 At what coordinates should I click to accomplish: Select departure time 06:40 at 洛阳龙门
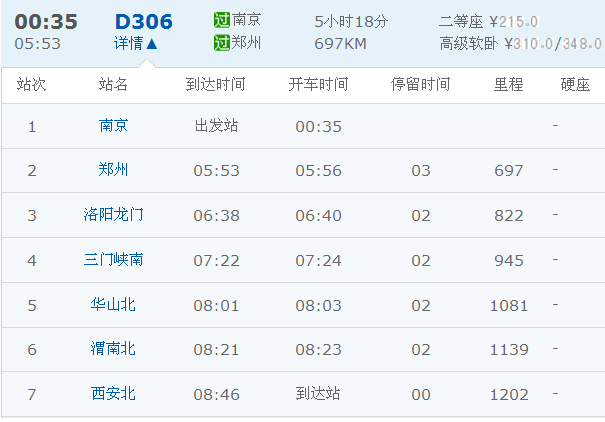click(x=318, y=216)
